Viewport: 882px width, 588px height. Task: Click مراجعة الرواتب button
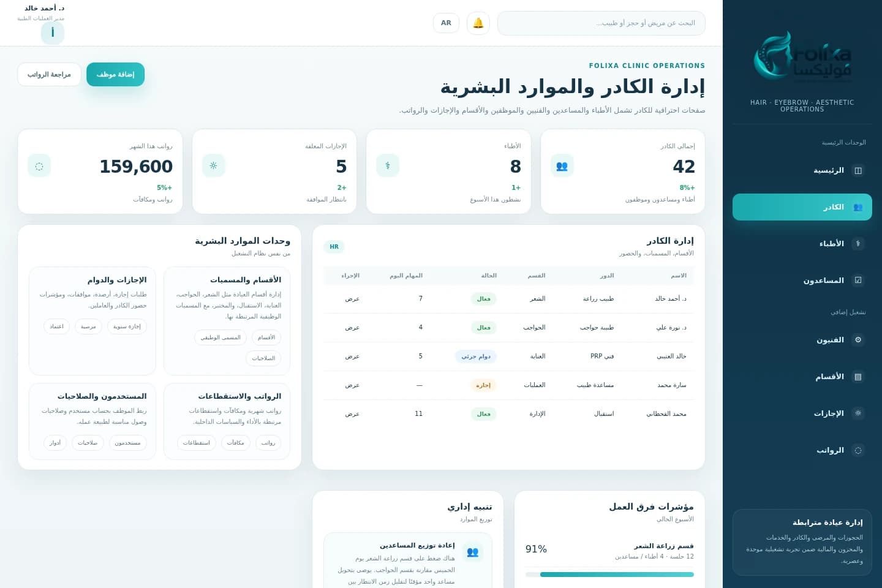(x=49, y=74)
